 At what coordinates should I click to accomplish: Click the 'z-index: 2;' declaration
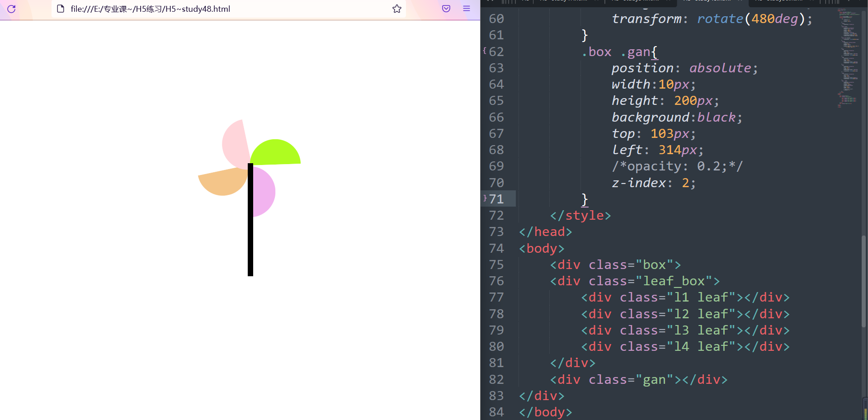653,183
